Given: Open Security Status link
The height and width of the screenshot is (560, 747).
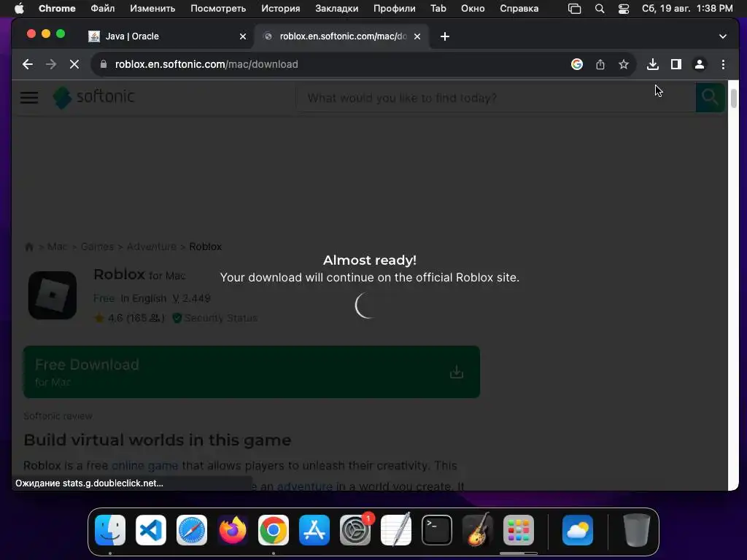Looking at the screenshot, I should click(x=215, y=318).
